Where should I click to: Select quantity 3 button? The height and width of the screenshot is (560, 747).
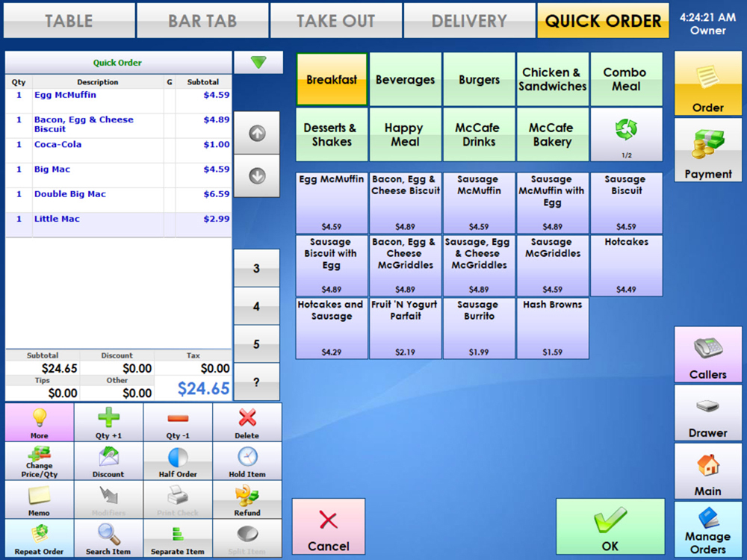[x=257, y=267]
